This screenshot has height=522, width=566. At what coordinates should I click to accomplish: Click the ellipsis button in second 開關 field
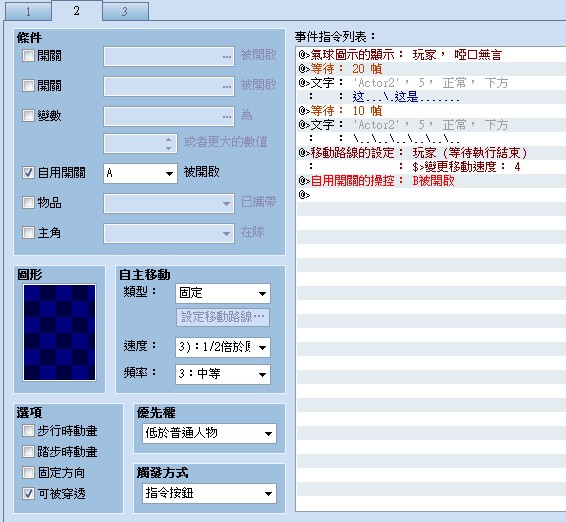tap(227, 86)
